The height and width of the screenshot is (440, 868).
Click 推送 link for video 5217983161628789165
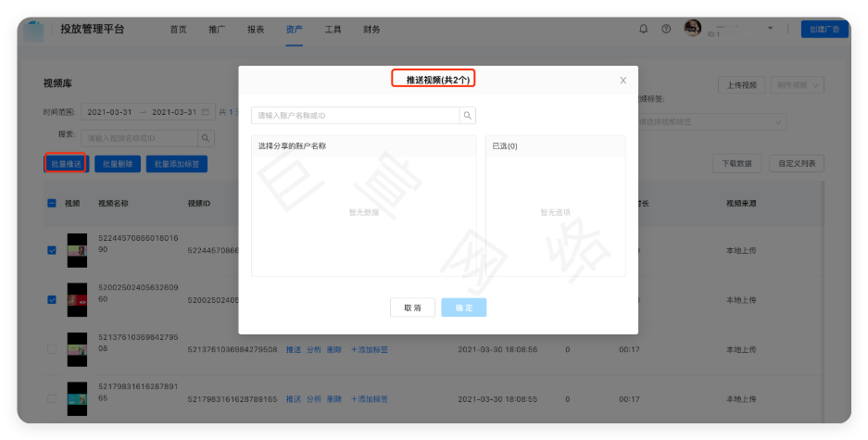coord(294,399)
